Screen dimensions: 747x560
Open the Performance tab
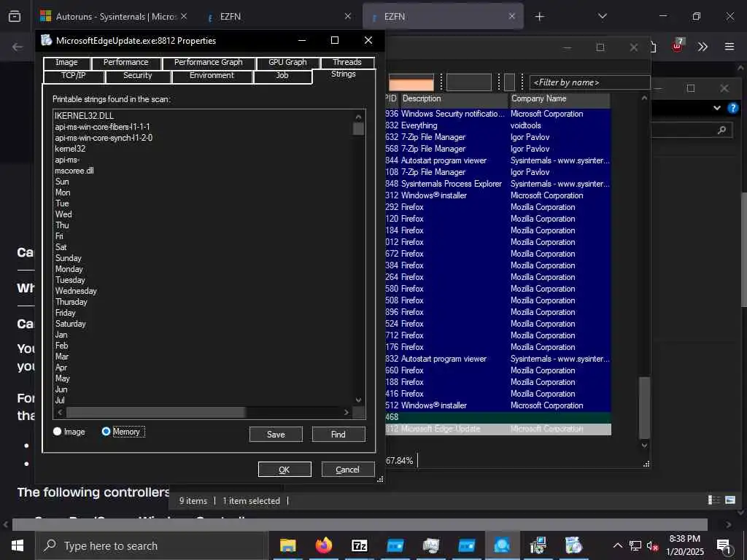125,63
